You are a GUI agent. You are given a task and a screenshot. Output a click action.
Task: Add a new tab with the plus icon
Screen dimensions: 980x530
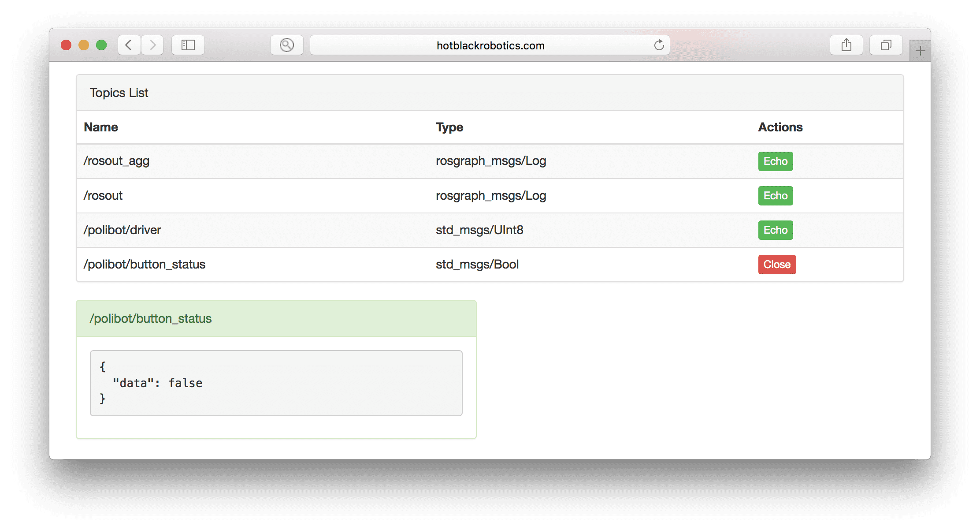pos(920,51)
